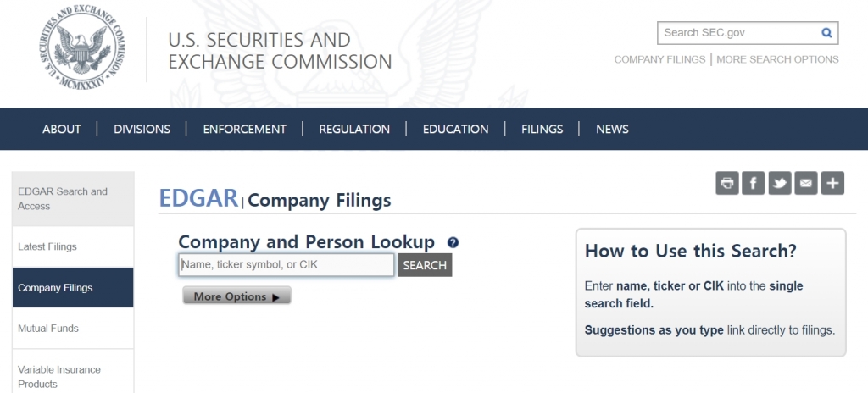The width and height of the screenshot is (868, 393).
Task: Share page via Twitter icon
Action: tap(780, 183)
